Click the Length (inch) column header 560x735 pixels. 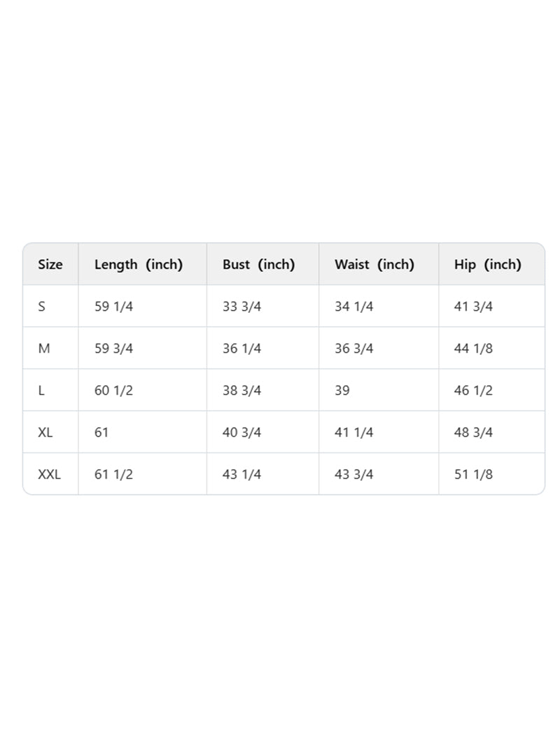click(x=139, y=265)
